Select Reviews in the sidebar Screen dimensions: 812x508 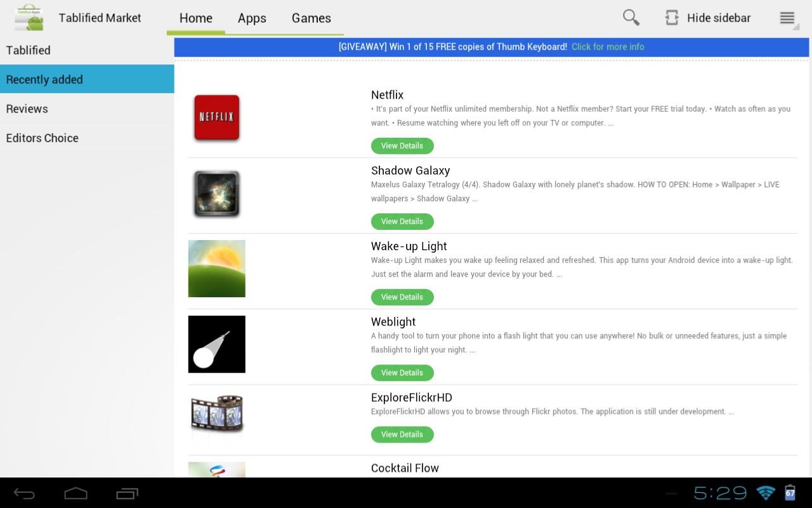click(27, 109)
